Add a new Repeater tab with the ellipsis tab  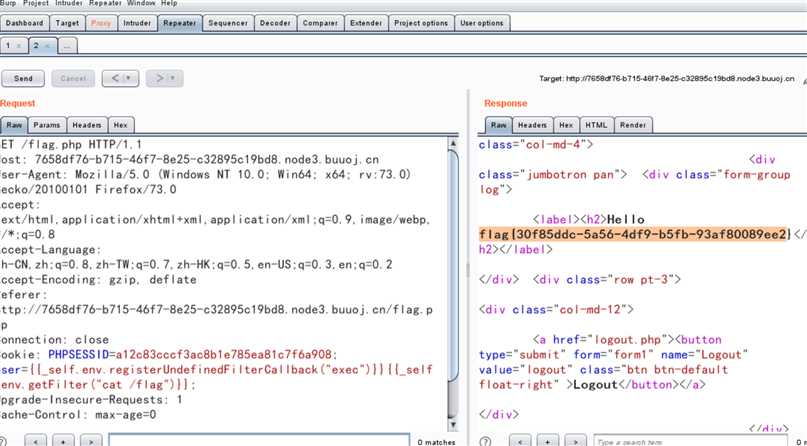[x=67, y=46]
